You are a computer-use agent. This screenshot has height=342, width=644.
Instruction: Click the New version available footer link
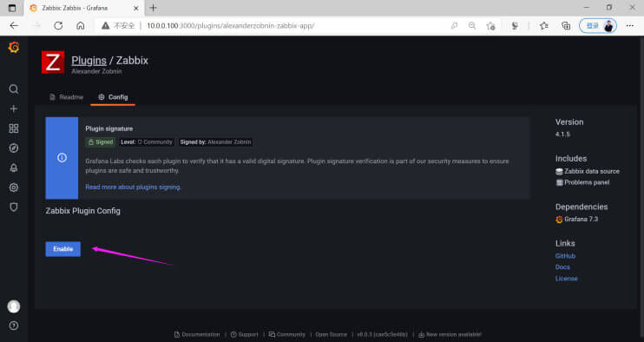(x=450, y=334)
